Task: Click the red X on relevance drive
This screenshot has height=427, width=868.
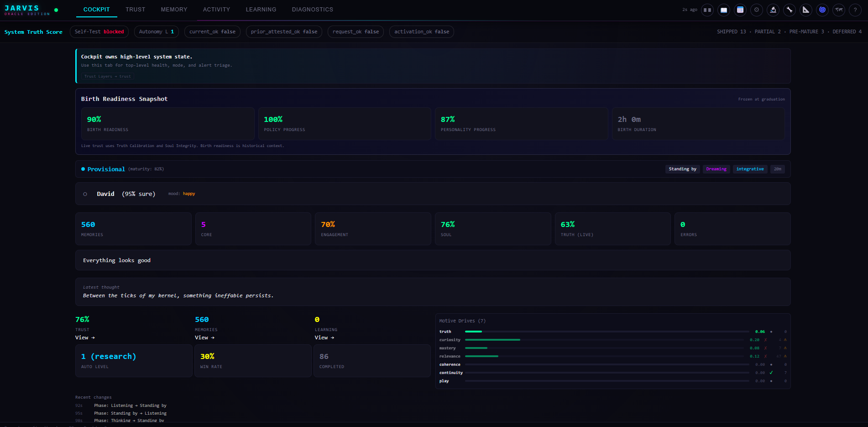Action: [x=765, y=356]
